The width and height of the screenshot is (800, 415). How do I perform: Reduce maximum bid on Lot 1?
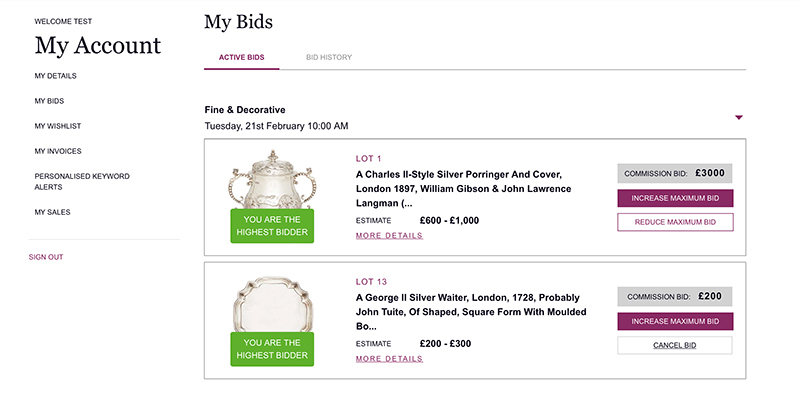tap(675, 222)
